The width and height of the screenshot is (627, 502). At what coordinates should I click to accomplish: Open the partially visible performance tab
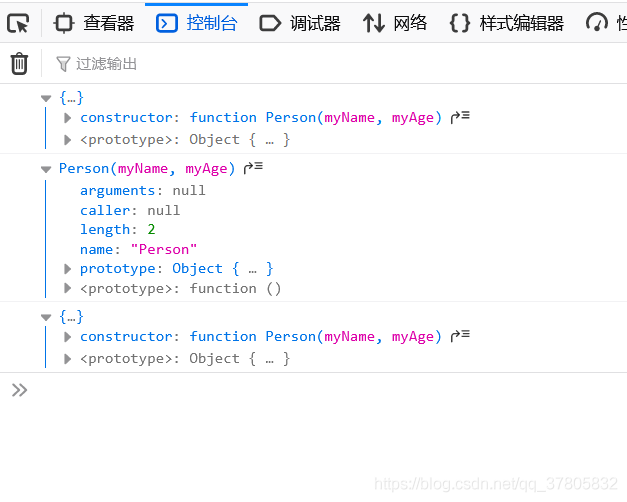click(606, 23)
